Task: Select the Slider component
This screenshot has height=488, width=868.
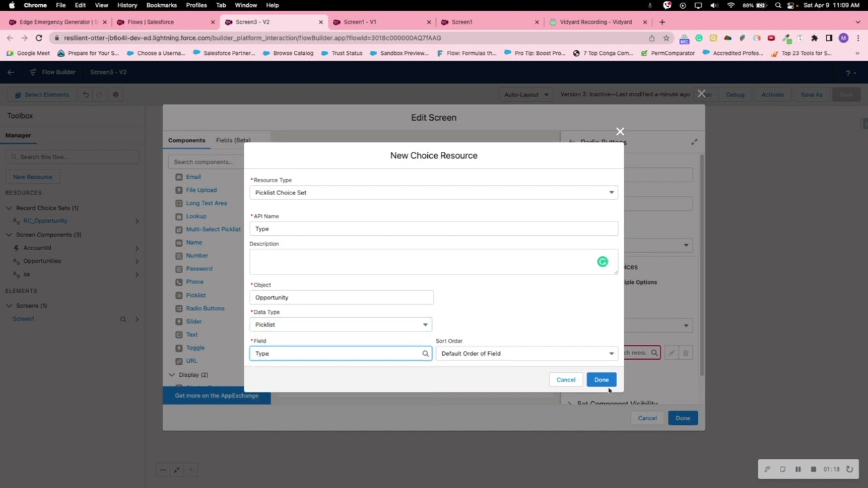Action: (x=194, y=321)
